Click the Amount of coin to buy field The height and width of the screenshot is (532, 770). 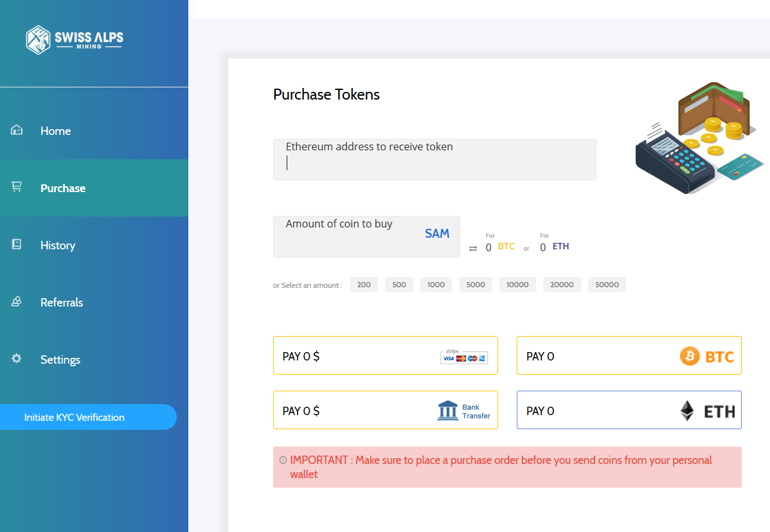click(366, 236)
